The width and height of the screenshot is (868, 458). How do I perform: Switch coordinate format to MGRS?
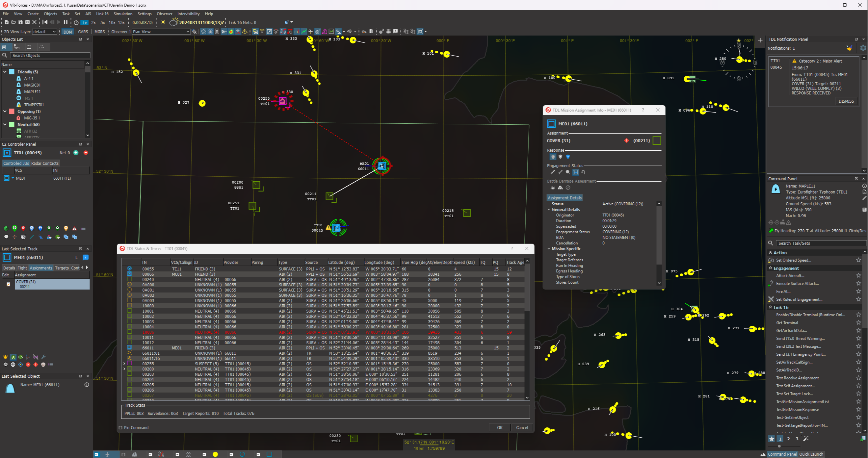pos(99,32)
